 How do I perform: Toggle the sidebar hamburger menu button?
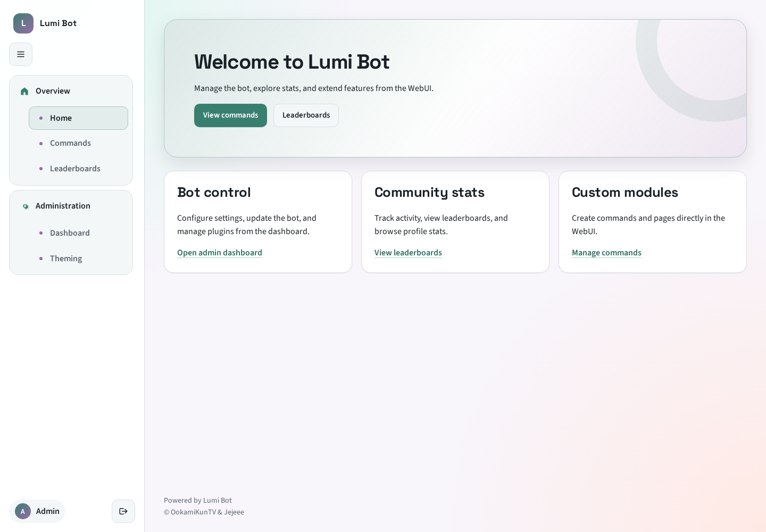pos(21,54)
